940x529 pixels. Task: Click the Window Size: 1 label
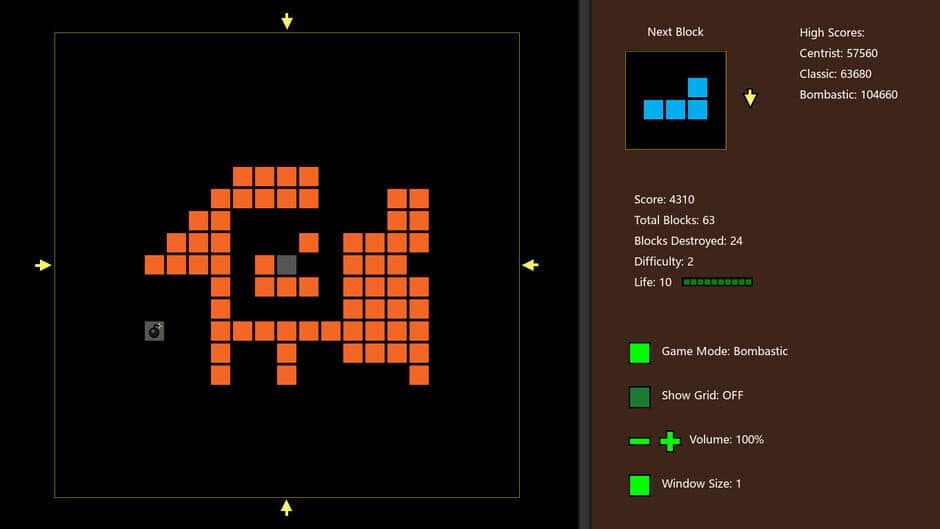coord(701,484)
